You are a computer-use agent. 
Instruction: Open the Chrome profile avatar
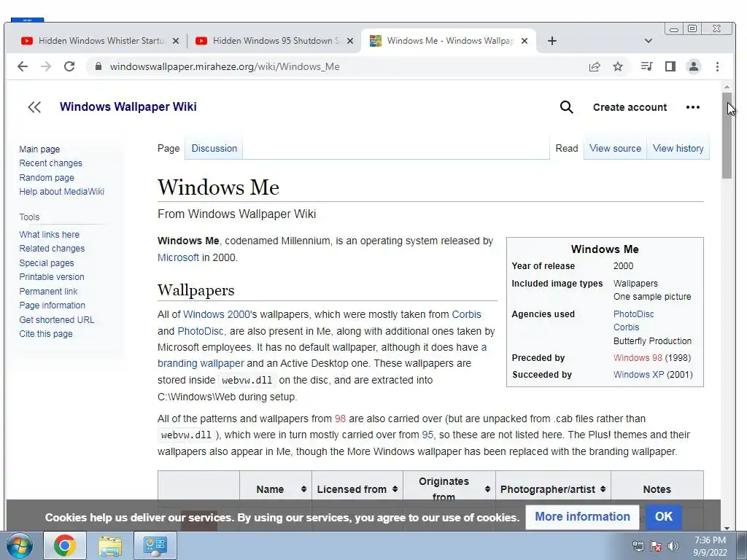pos(694,66)
